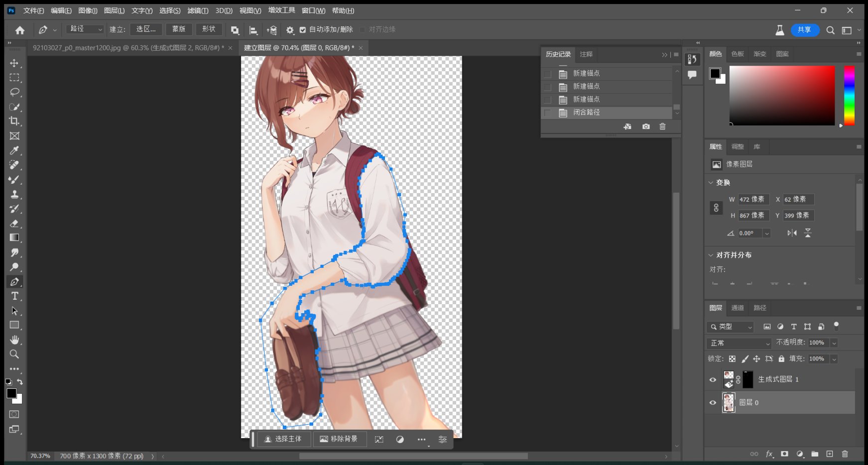Toggle history source box for 闭合路径
Screen dimensions: 868x465
pyautogui.click(x=548, y=113)
